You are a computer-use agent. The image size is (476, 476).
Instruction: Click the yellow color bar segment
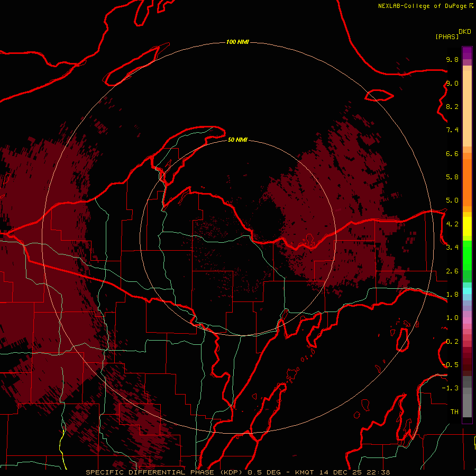point(467,226)
